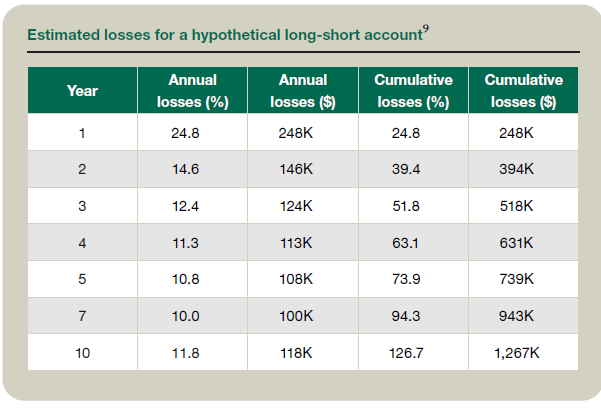
Task: Click the 'Annual losses (%)' column header
Action: [x=192, y=90]
